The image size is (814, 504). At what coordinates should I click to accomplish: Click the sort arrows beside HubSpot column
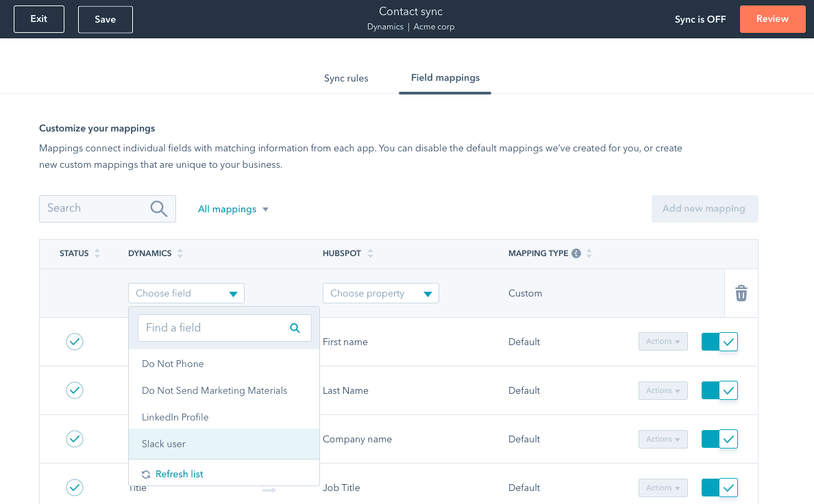[370, 253]
